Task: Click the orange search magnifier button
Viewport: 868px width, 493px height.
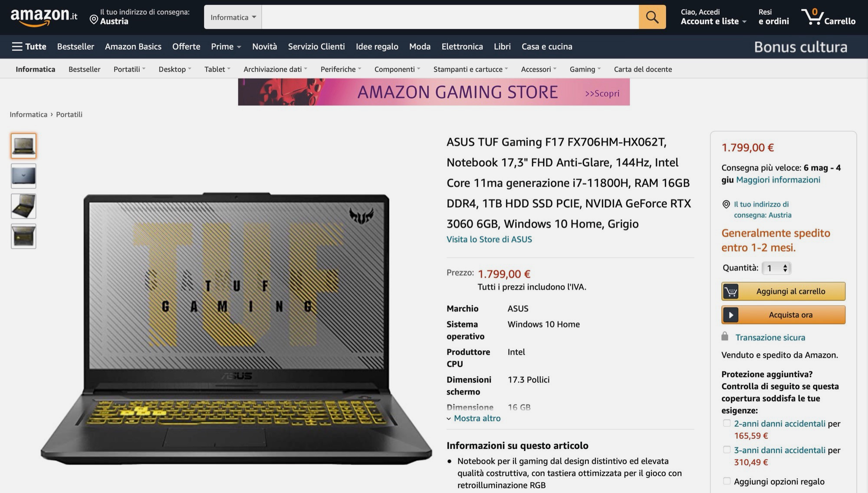Action: click(x=652, y=17)
